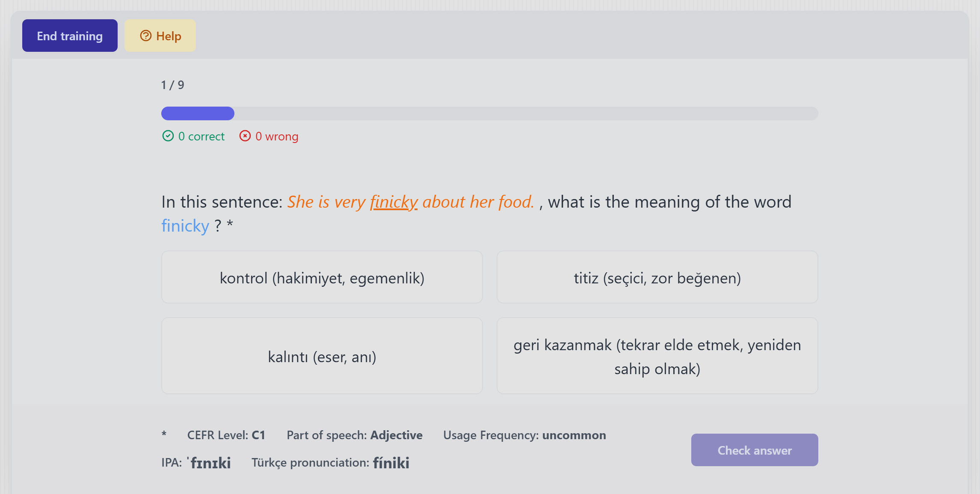Choose the 'geri kazanmak' answer option
The image size is (980, 494).
coord(657,356)
